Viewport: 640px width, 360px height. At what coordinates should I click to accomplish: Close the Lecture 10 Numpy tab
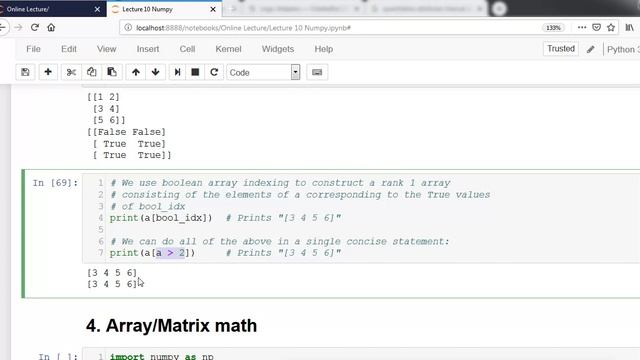[213, 9]
